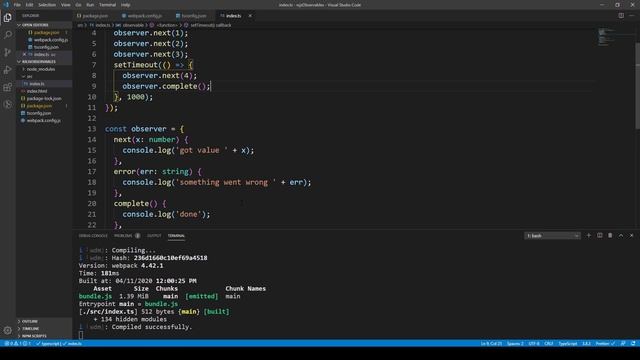
Task: Select tsconfig.json in Open Editors list
Action: [44, 47]
